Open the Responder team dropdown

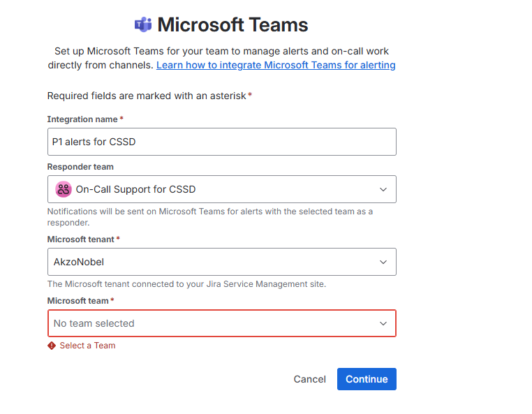pos(222,189)
